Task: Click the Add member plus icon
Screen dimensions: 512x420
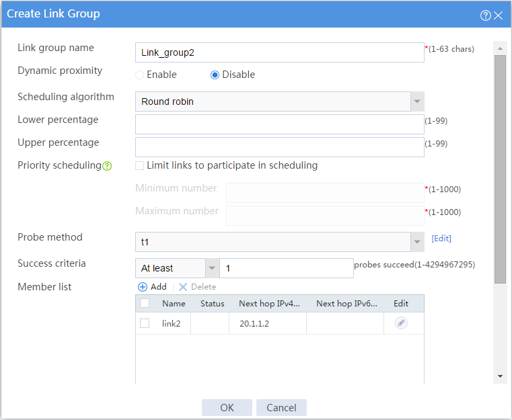Action: coord(143,287)
